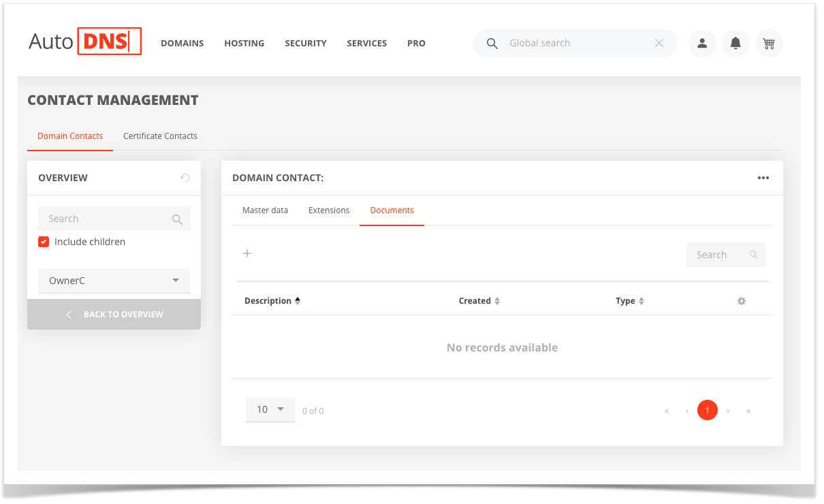Screen dimensions: 824x504
Task: Open the notifications bell
Action: (x=735, y=43)
